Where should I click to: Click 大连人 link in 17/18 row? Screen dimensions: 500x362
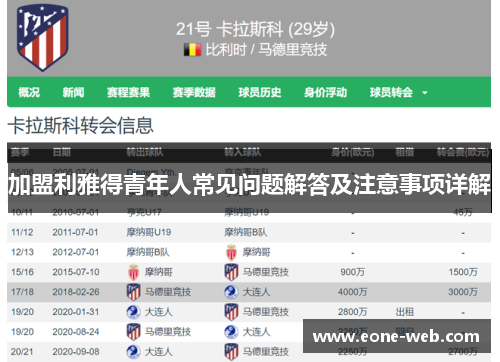[256, 292]
